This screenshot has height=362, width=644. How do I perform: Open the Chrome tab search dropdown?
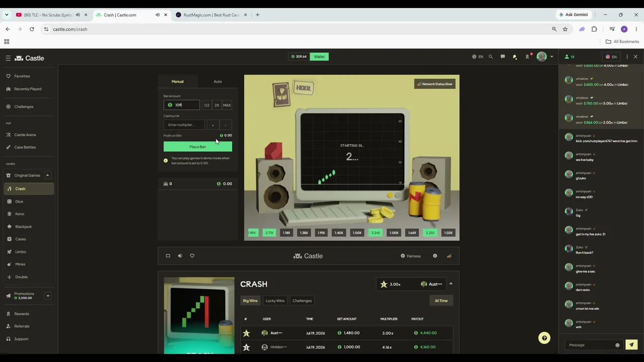coord(7,15)
